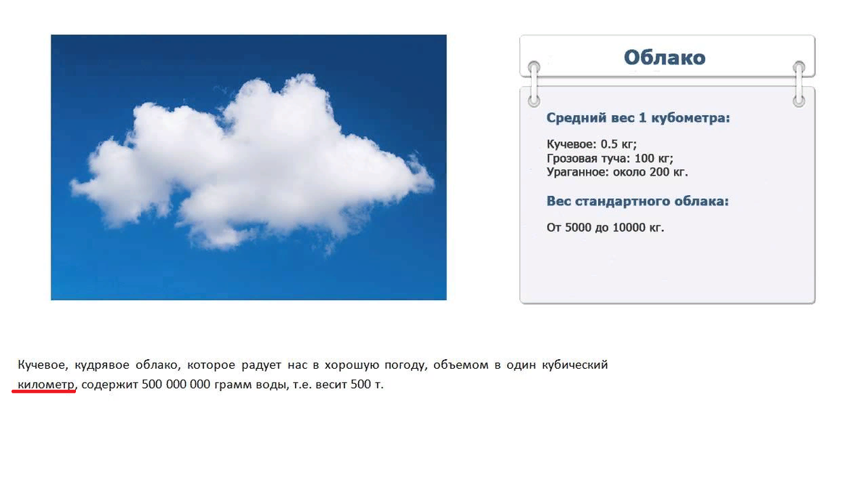The image size is (868, 488).
Task: Click the "Средний вес 1 кубометра:" heading
Action: pos(638,118)
